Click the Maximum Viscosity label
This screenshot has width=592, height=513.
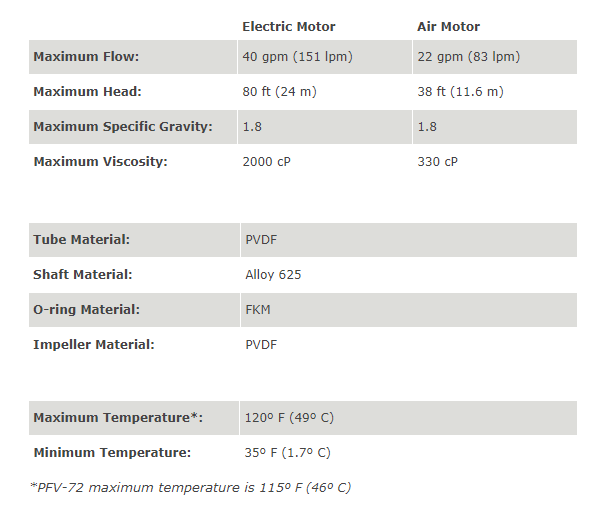[x=100, y=162]
